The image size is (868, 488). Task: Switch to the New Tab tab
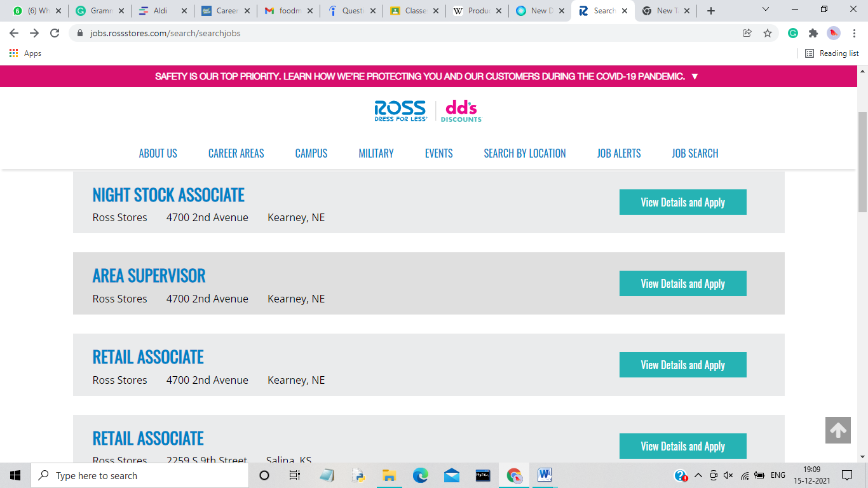coord(665,11)
